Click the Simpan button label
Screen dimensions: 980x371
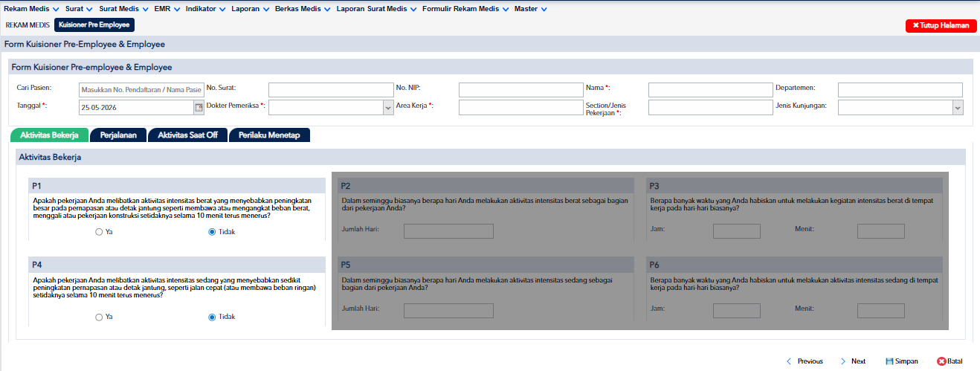[906, 361]
